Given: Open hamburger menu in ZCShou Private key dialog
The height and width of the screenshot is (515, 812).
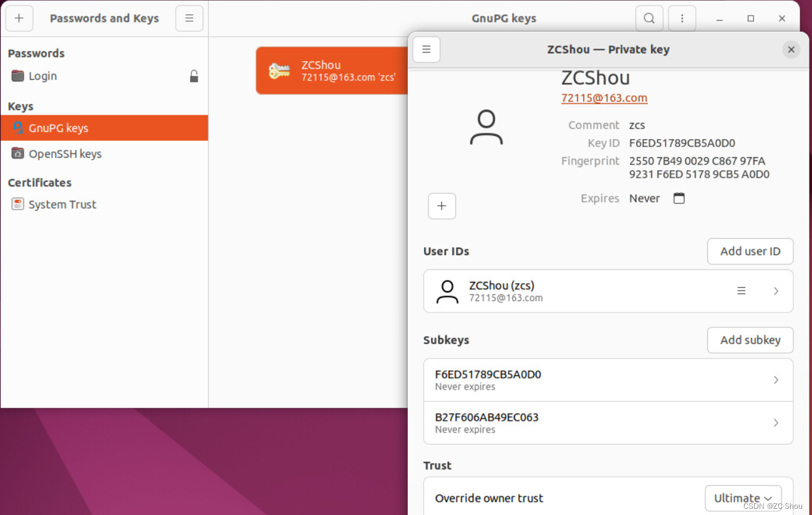Looking at the screenshot, I should [x=427, y=49].
